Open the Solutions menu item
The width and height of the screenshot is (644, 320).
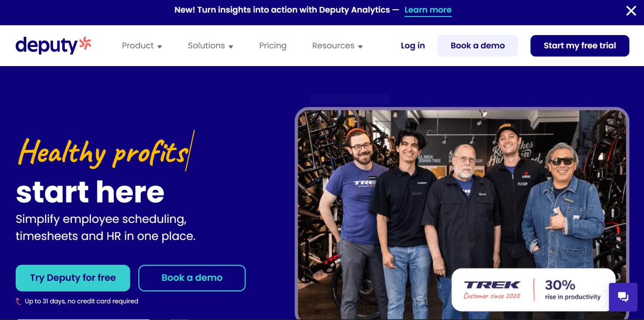coord(206,46)
